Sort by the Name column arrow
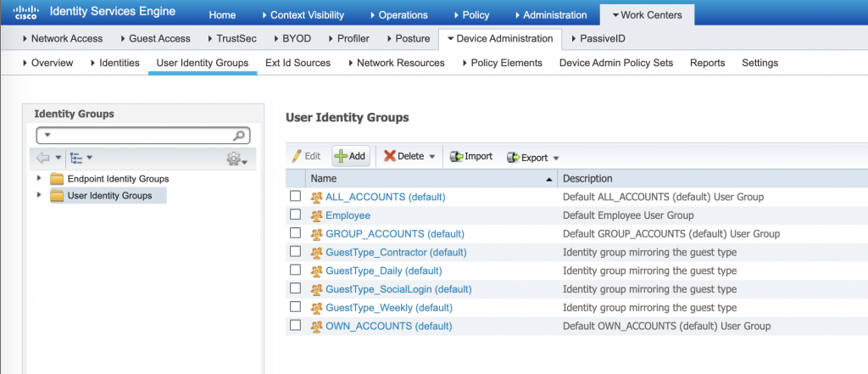 click(x=548, y=180)
